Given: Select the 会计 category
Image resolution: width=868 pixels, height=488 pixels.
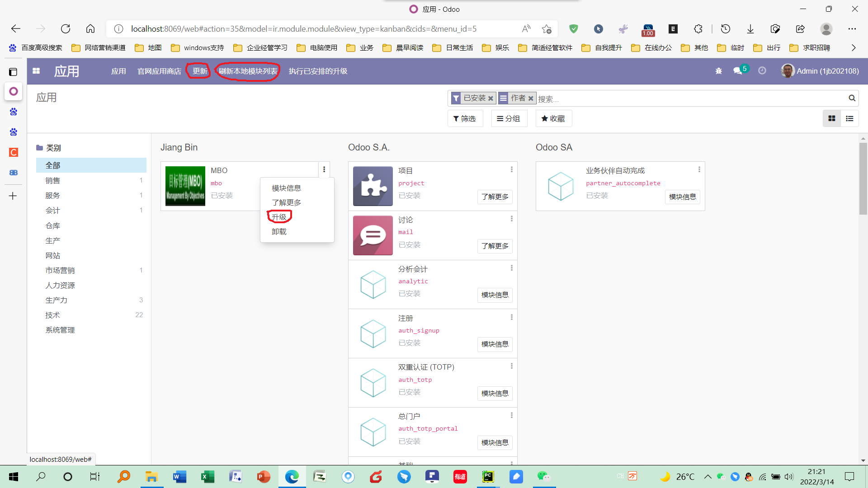Looking at the screenshot, I should coord(91,210).
